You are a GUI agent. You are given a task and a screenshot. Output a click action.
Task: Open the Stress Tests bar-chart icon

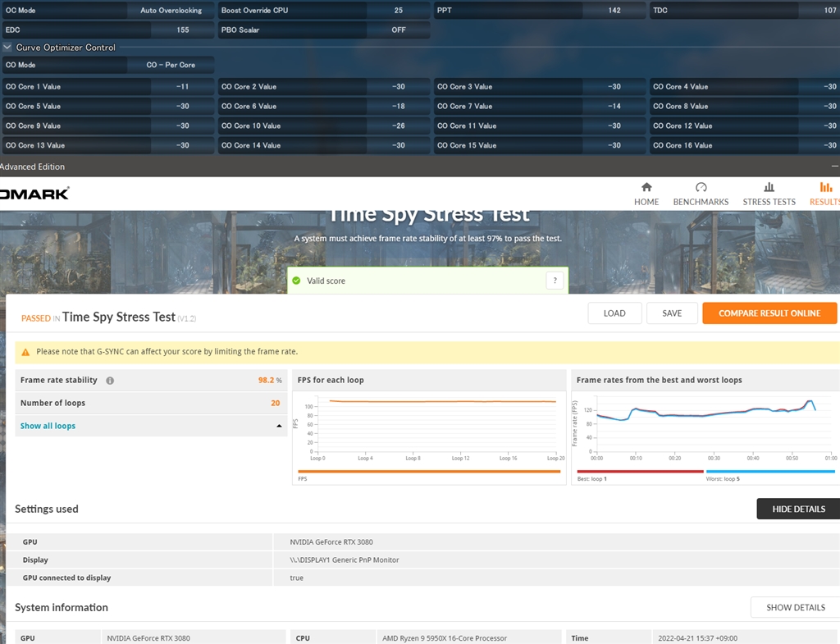pyautogui.click(x=769, y=187)
